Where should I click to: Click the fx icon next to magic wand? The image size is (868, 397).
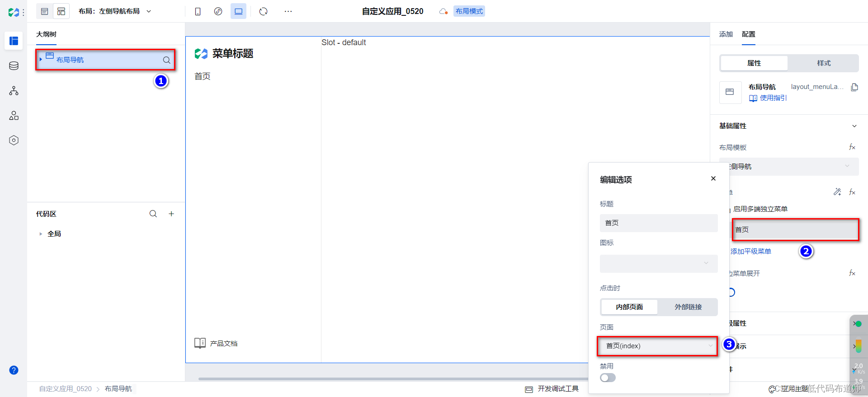tap(852, 192)
